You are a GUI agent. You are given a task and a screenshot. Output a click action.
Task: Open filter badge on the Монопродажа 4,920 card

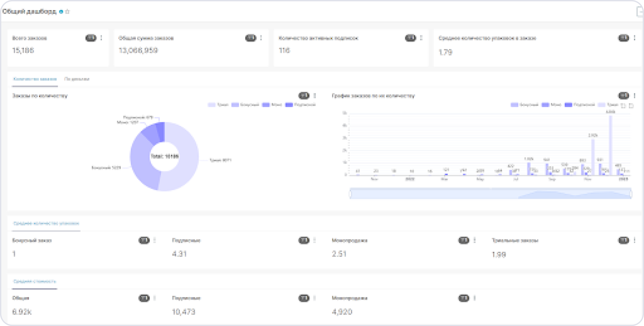464,298
